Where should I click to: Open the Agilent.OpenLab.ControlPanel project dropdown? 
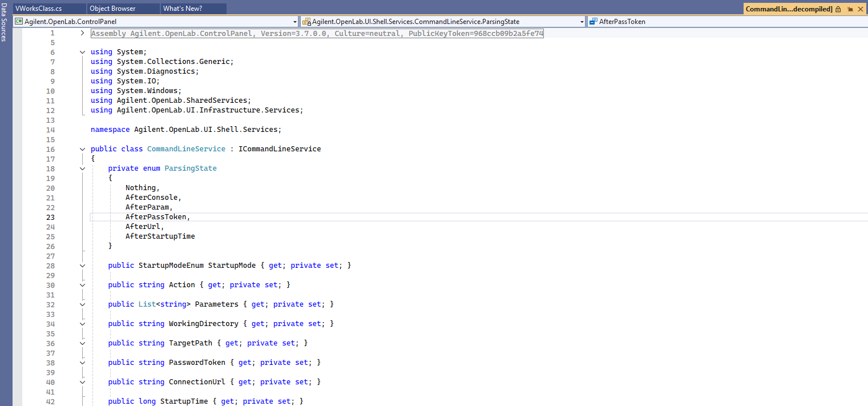point(156,22)
